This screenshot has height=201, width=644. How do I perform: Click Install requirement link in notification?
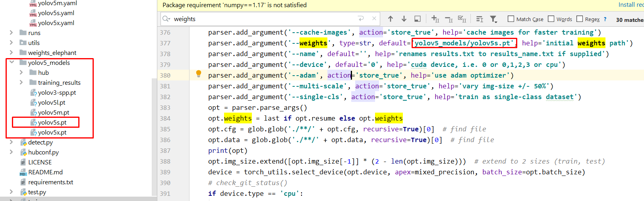click(631, 5)
